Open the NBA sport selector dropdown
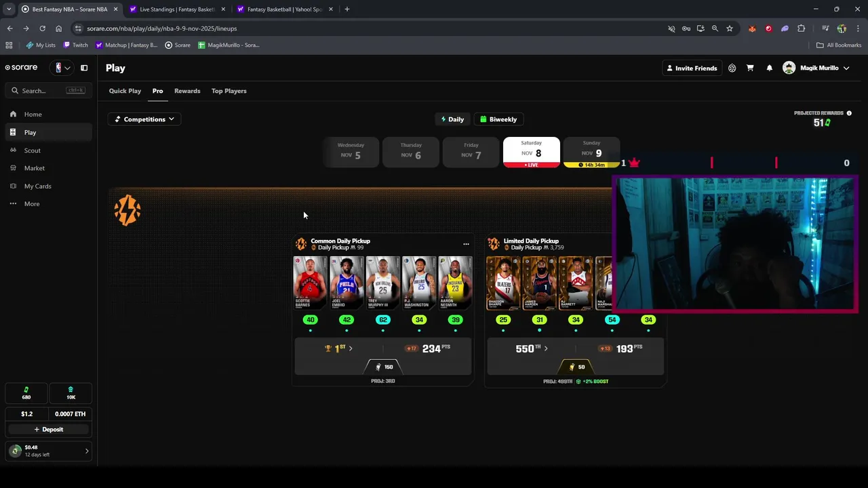868x488 pixels. pyautogui.click(x=62, y=68)
